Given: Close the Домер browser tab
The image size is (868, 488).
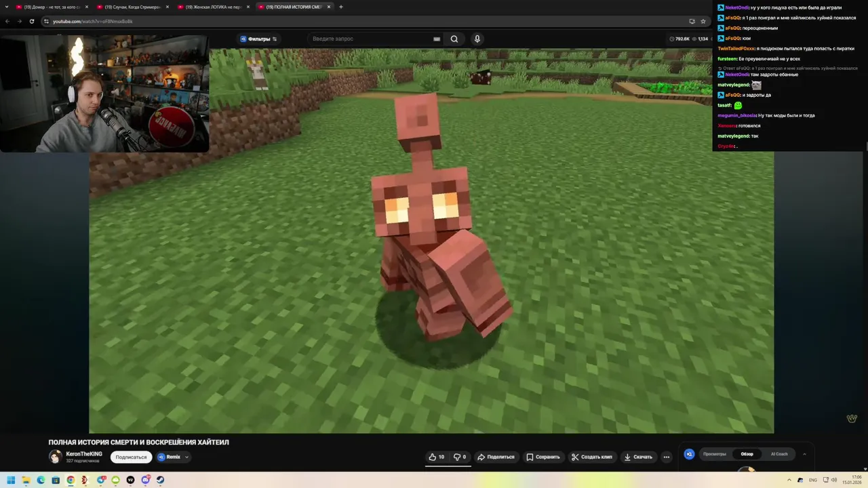Looking at the screenshot, I should coord(87,7).
